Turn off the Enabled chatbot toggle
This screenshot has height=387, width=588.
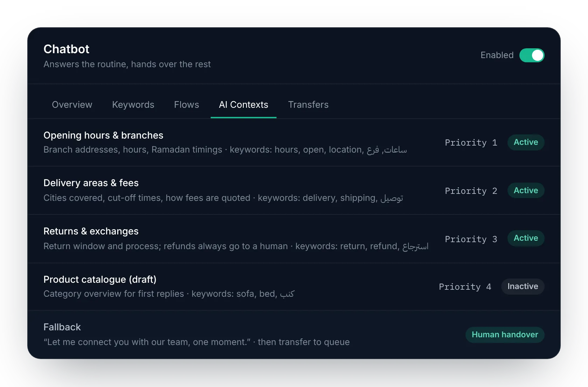tap(532, 55)
